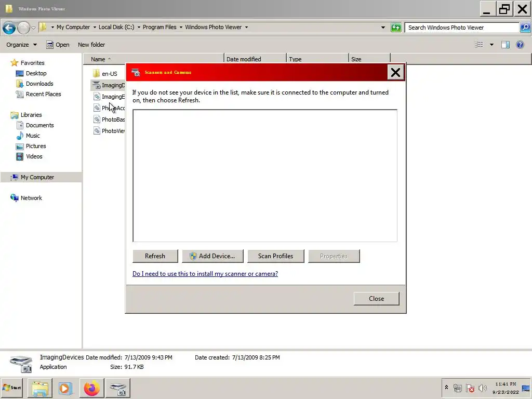Click the Add Device... button
532x399 pixels.
click(212, 256)
